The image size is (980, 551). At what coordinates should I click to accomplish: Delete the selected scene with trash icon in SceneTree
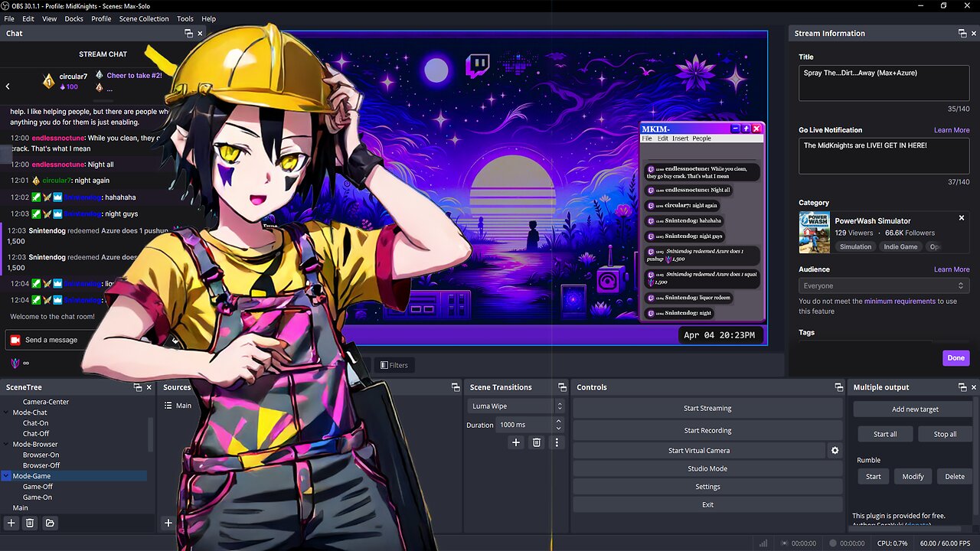point(30,523)
